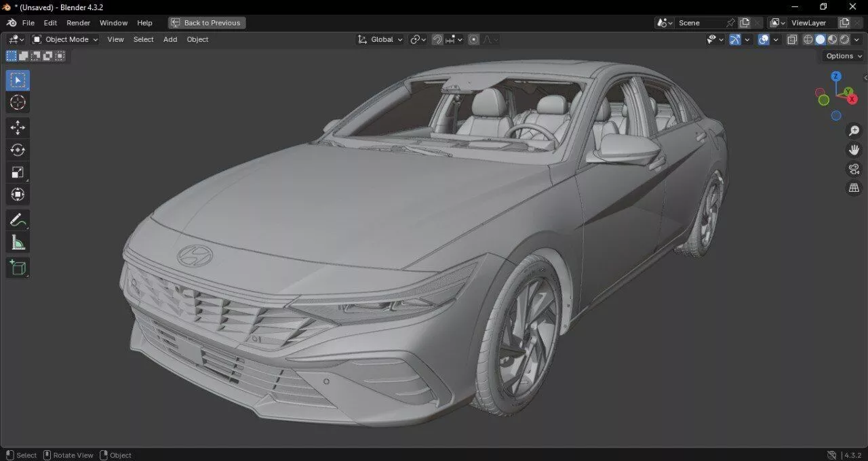Open the scene browse dropdown

tap(665, 22)
